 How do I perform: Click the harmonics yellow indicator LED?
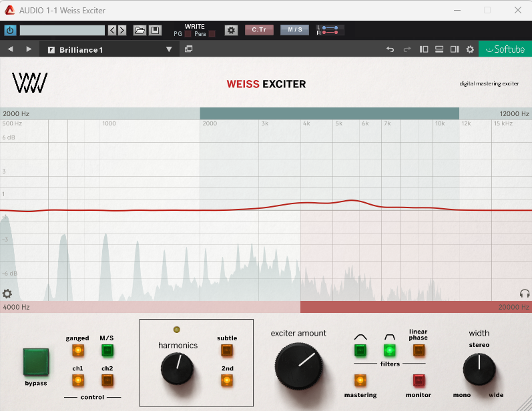click(x=176, y=330)
